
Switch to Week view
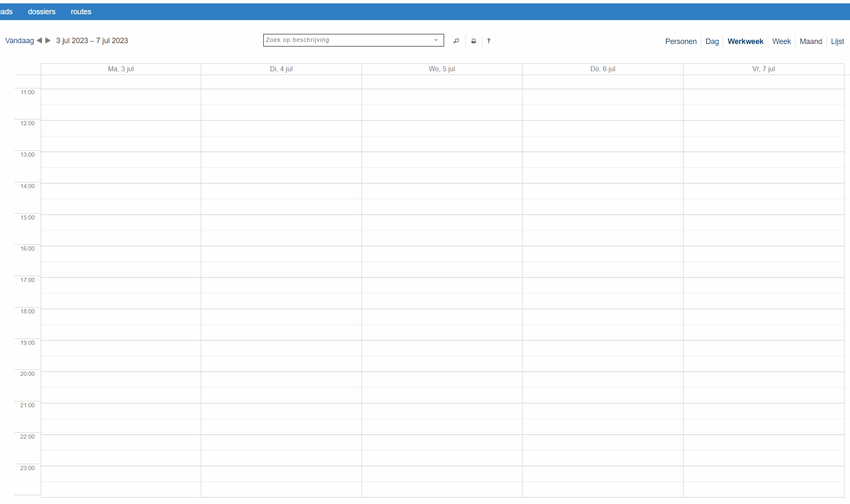781,41
